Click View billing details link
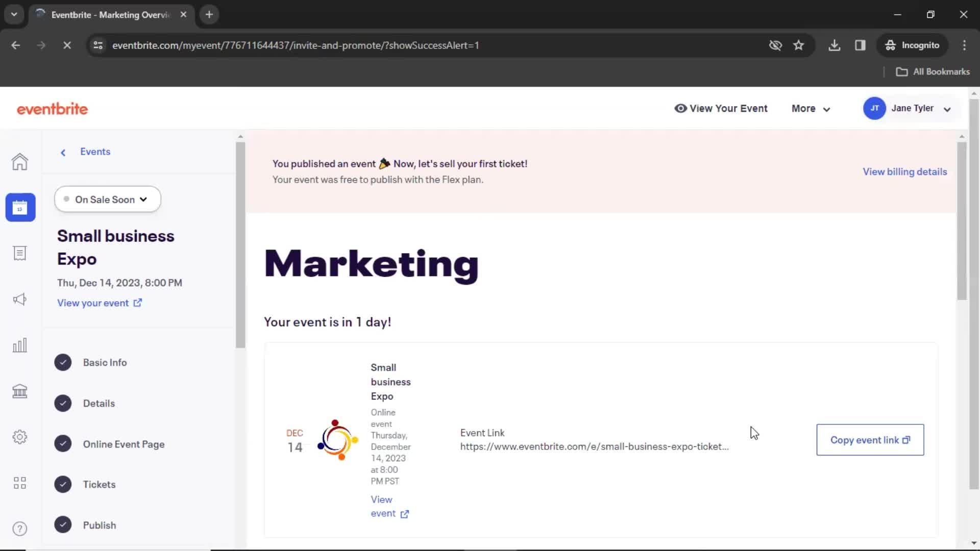 pos(904,171)
